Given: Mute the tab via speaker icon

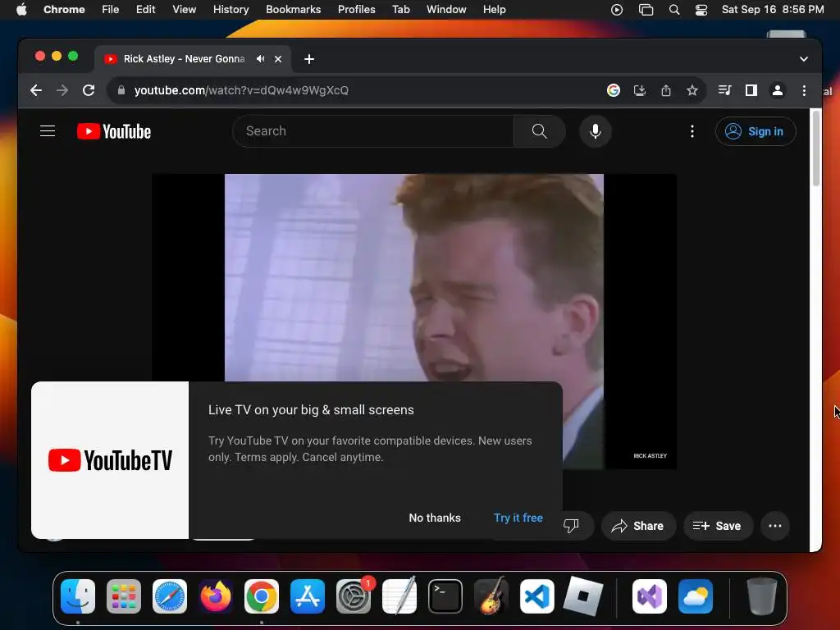Looking at the screenshot, I should click(x=260, y=59).
